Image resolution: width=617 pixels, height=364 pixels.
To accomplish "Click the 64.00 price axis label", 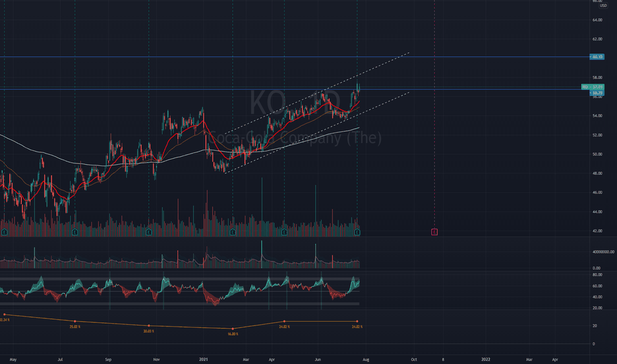I will [597, 20].
